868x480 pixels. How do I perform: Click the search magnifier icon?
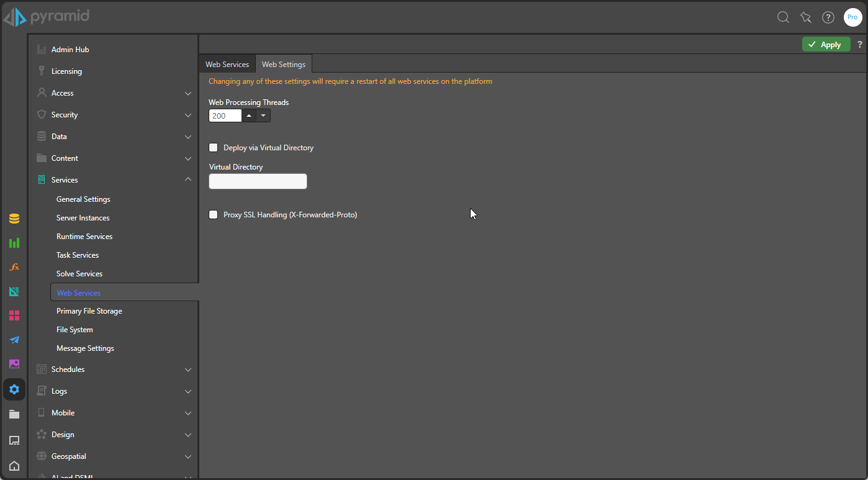click(783, 17)
